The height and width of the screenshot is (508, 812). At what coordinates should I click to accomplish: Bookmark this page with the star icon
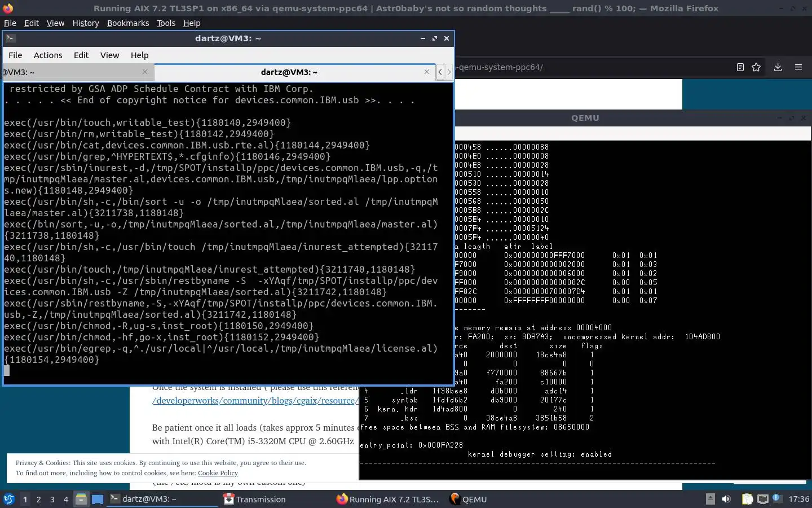pyautogui.click(x=756, y=67)
